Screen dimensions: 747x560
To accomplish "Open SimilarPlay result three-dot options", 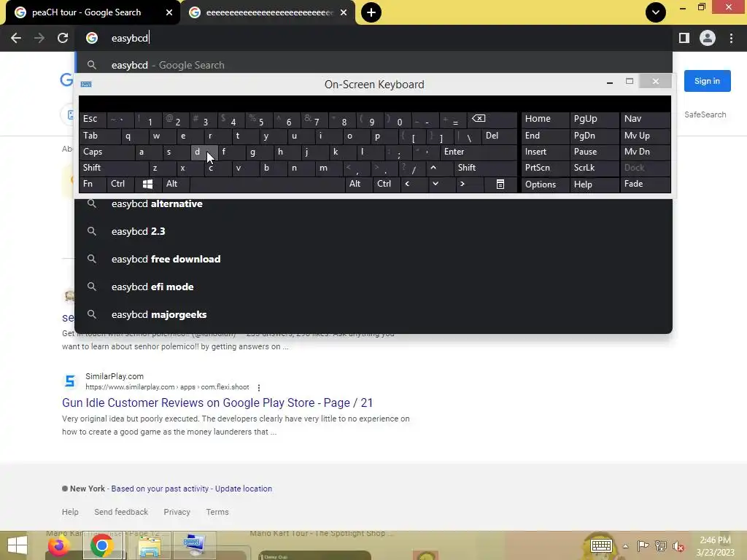I will 259,388.
